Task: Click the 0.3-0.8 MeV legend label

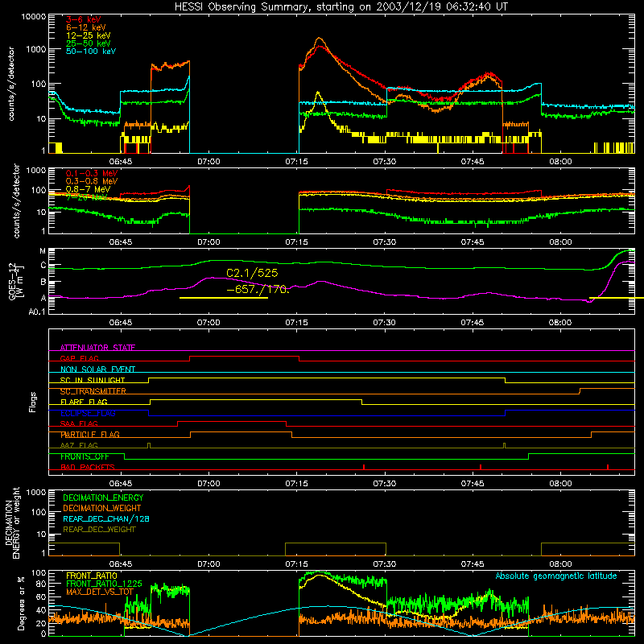Action: tap(92, 181)
